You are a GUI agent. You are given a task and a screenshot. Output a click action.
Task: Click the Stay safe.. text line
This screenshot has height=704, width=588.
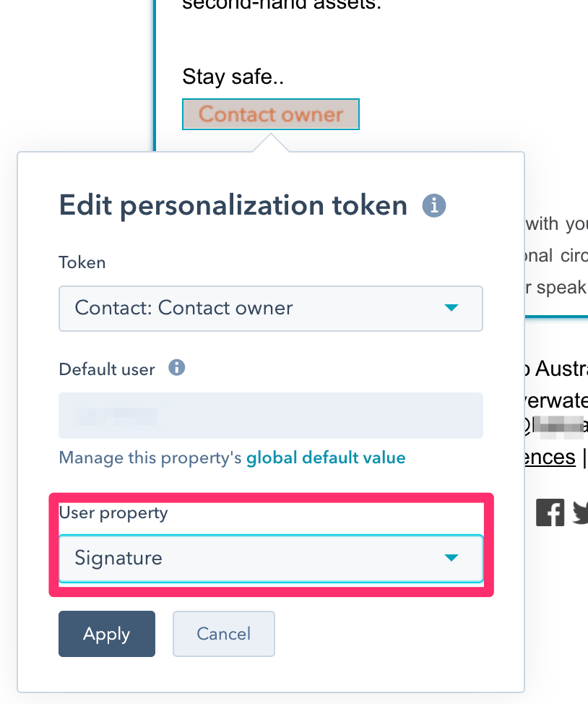[x=233, y=77]
